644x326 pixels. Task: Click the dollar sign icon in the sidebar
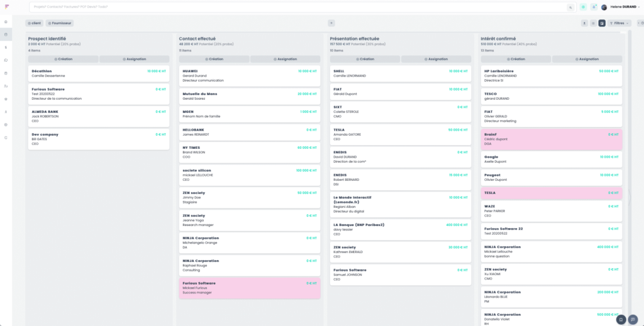pos(6,48)
